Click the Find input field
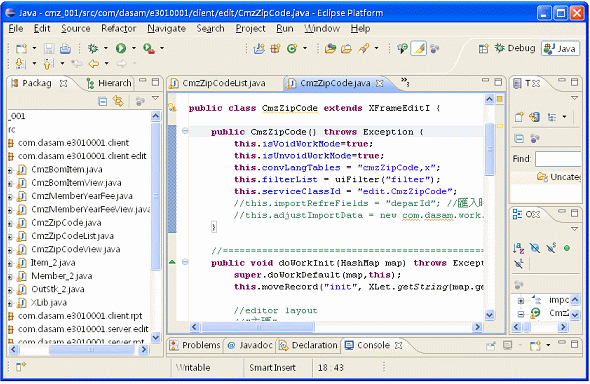The width and height of the screenshot is (590, 384). coord(558,159)
